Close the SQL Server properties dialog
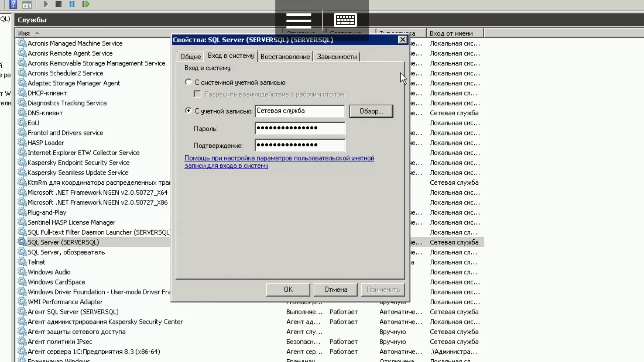The height and width of the screenshot is (362, 644). 402,40
